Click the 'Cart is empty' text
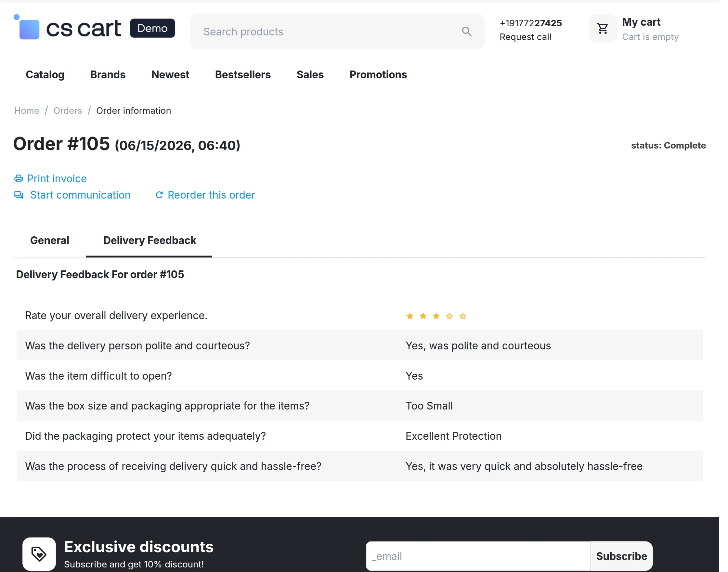This screenshot has height=572, width=728. [x=650, y=37]
